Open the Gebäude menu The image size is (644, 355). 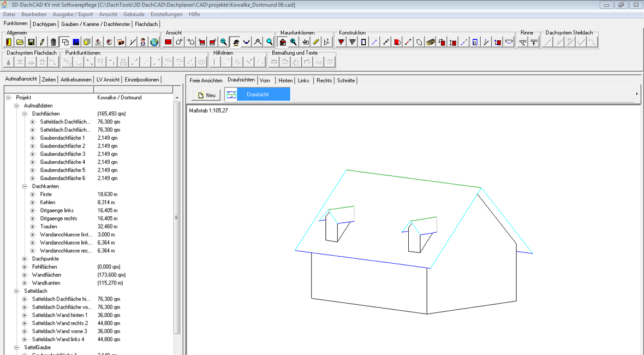[134, 14]
